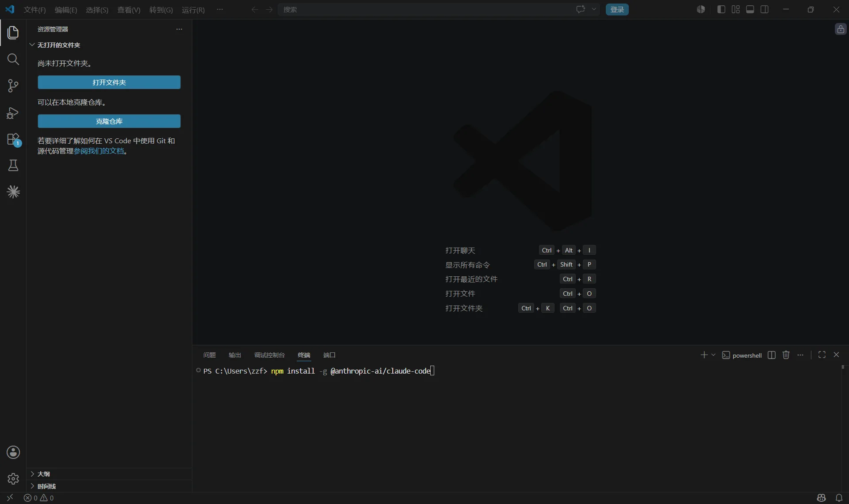Collapse the 无打开的文件夹 section
The height and width of the screenshot is (504, 849).
tap(109, 45)
